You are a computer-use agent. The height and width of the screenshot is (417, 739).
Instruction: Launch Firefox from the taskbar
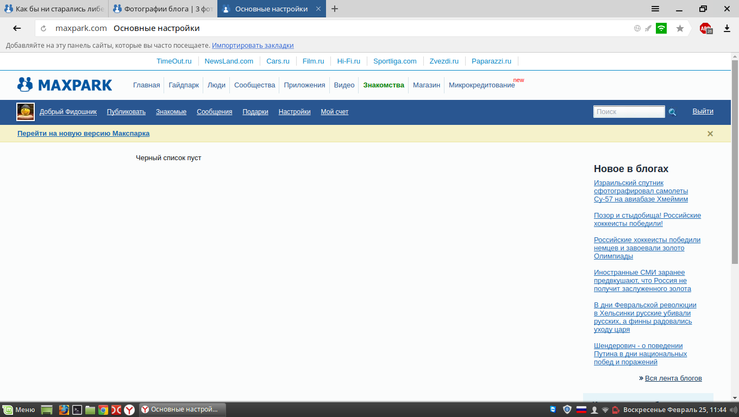(64, 410)
